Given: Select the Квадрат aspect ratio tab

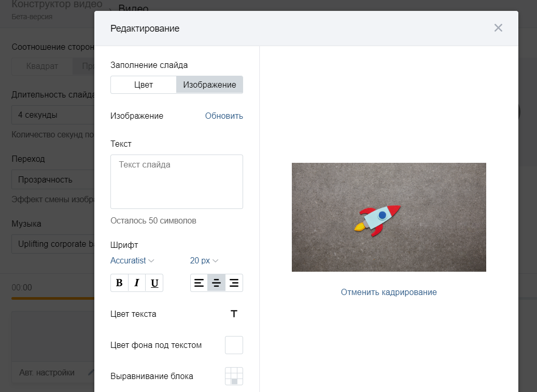Looking at the screenshot, I should pyautogui.click(x=43, y=66).
